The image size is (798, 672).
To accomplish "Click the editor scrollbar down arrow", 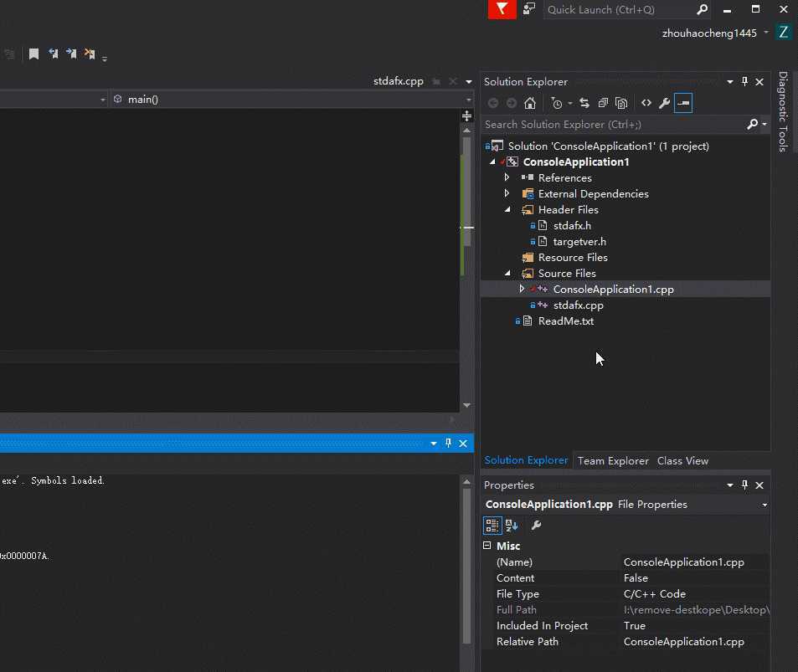I will click(466, 405).
